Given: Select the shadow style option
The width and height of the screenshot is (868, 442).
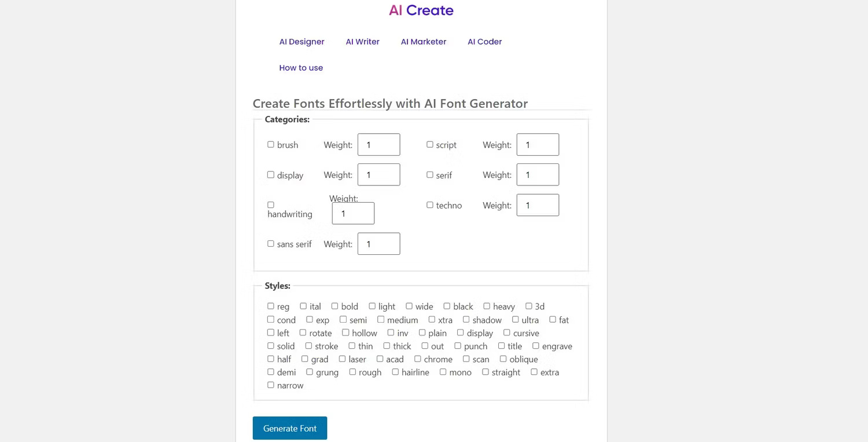Looking at the screenshot, I should pos(466,319).
